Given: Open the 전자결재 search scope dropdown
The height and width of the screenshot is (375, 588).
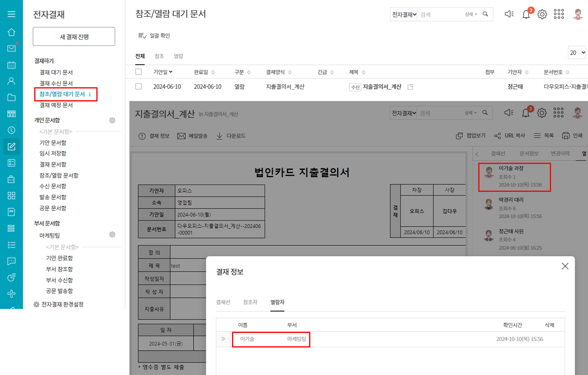Looking at the screenshot, I should [404, 15].
